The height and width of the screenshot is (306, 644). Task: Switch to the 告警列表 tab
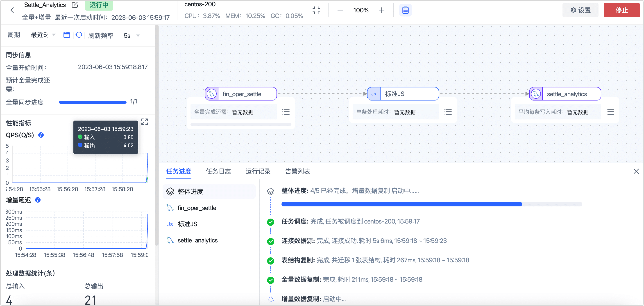coord(297,171)
